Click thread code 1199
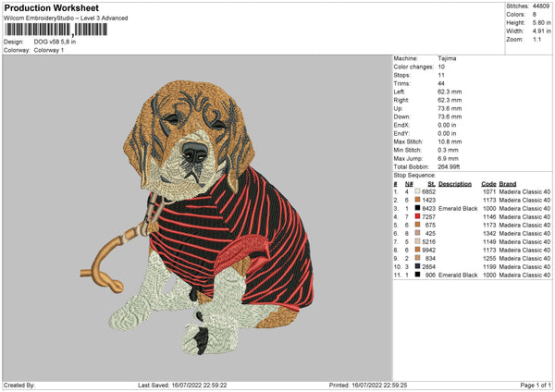 489,266
